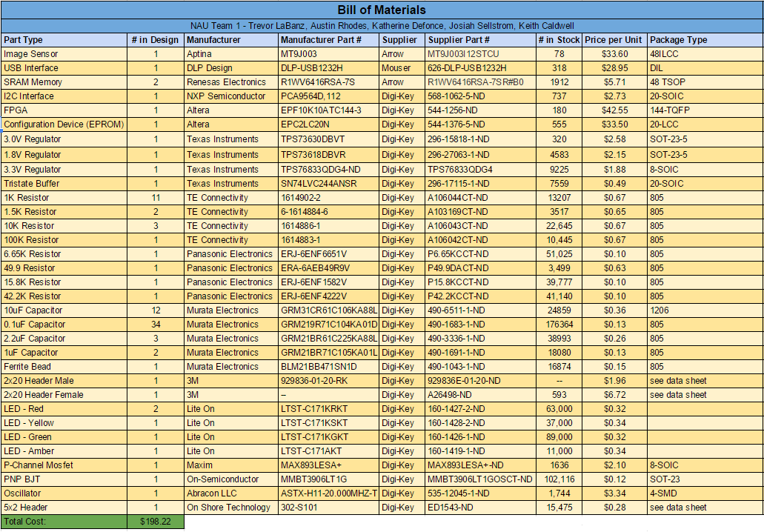Click the GRM219R71C104KA01D cell
Viewport: 764px width, 532px height.
[329, 325]
